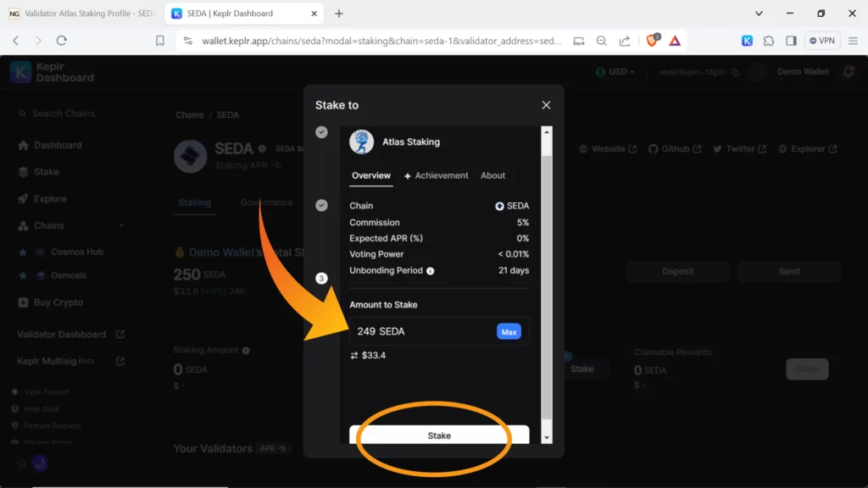Click the Keplr extension icon in browser toolbar
This screenshot has height=488, width=868.
[x=747, y=41]
